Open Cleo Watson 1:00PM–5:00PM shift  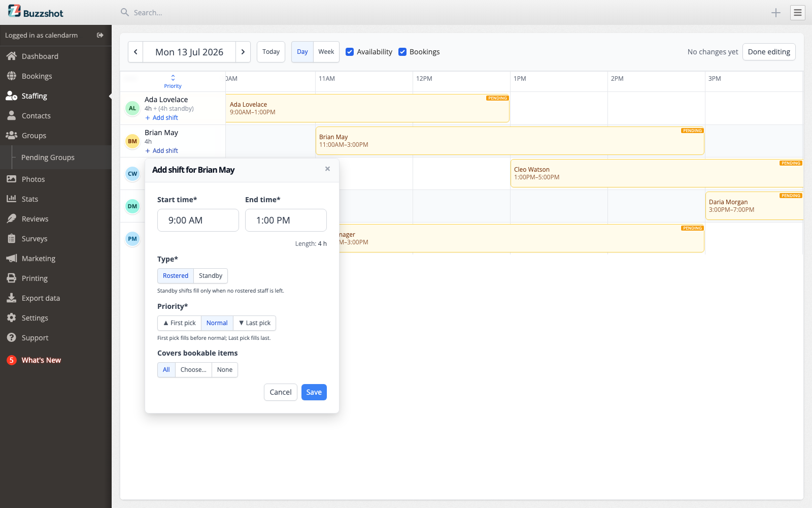click(657, 173)
